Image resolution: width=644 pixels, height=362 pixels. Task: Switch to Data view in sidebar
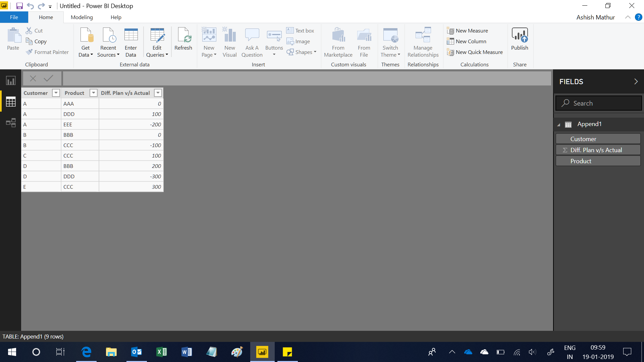tap(11, 102)
